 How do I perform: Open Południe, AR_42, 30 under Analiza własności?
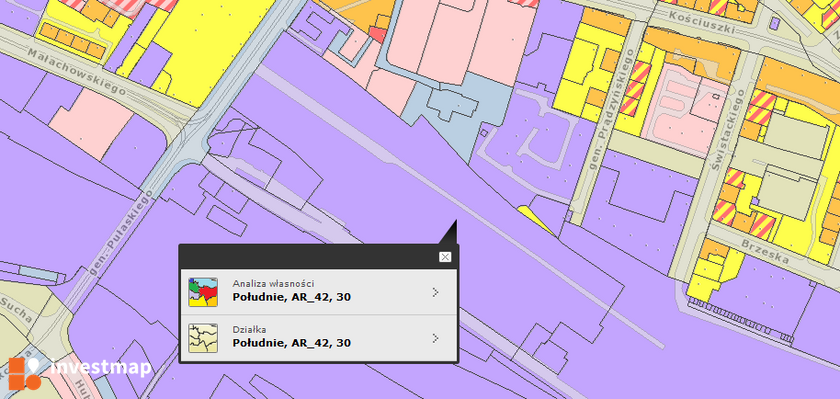pyautogui.click(x=292, y=297)
